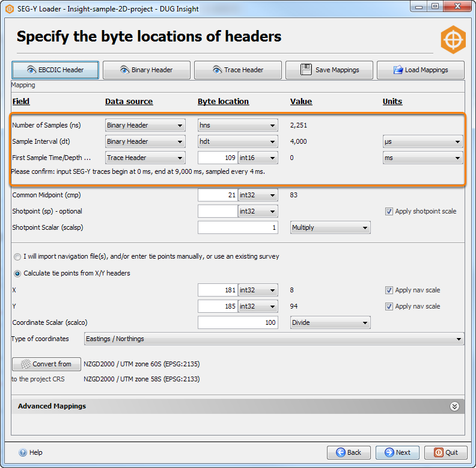Open int32 dropdown for Shotpoint
The width and height of the screenshot is (476, 468).
pos(258,211)
